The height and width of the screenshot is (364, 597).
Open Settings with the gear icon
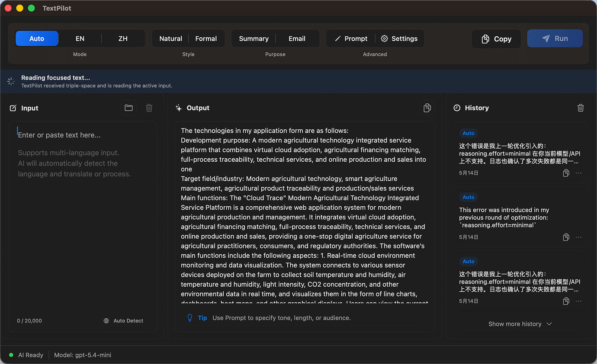[x=399, y=38]
